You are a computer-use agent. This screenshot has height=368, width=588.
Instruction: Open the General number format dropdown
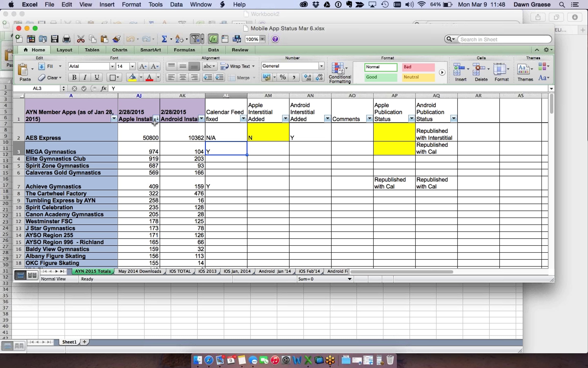pos(321,66)
